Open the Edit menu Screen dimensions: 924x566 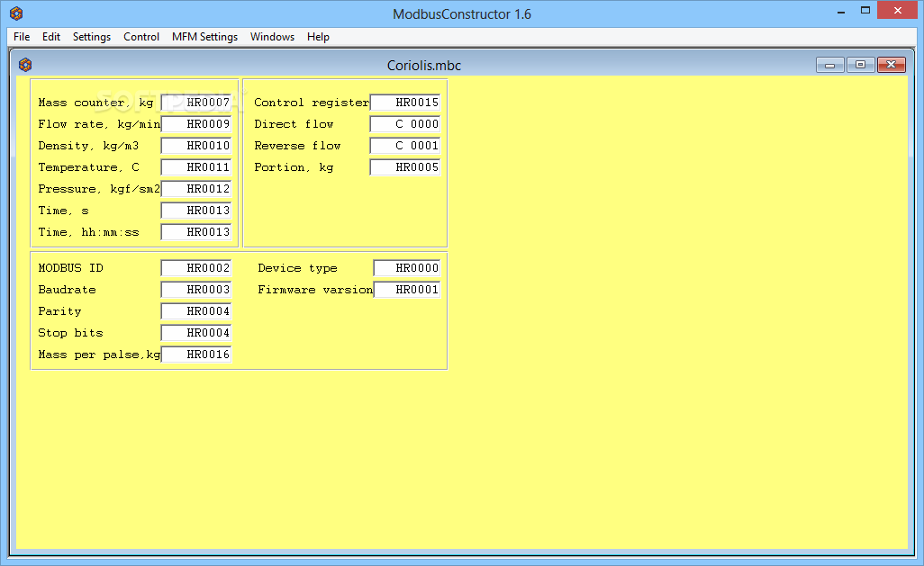pyautogui.click(x=51, y=37)
